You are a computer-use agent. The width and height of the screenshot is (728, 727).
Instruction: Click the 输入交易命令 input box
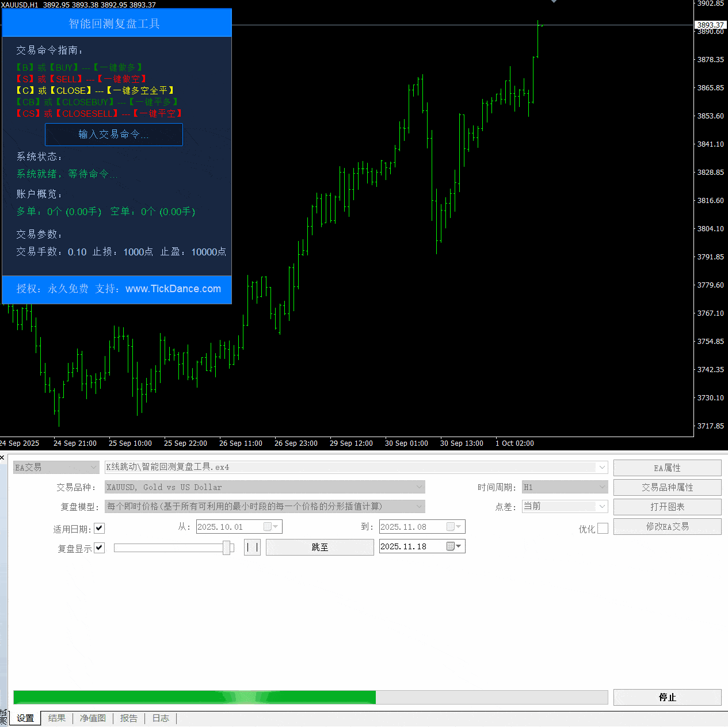(114, 135)
